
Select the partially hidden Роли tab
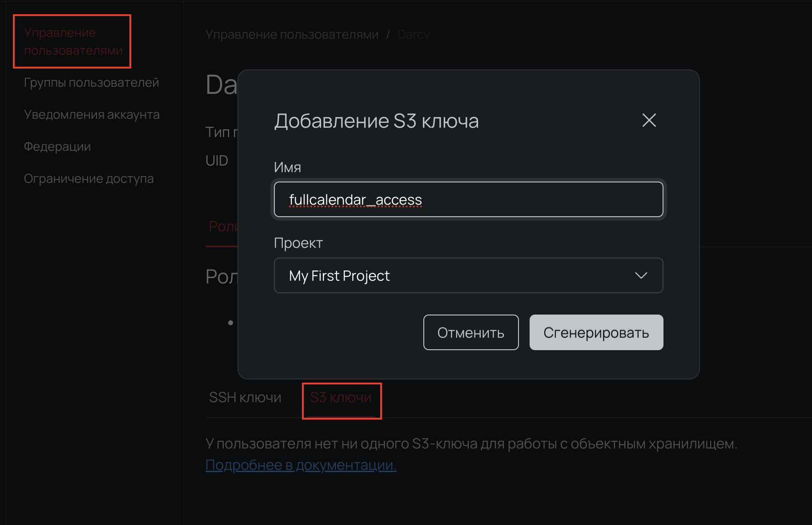tap(222, 227)
